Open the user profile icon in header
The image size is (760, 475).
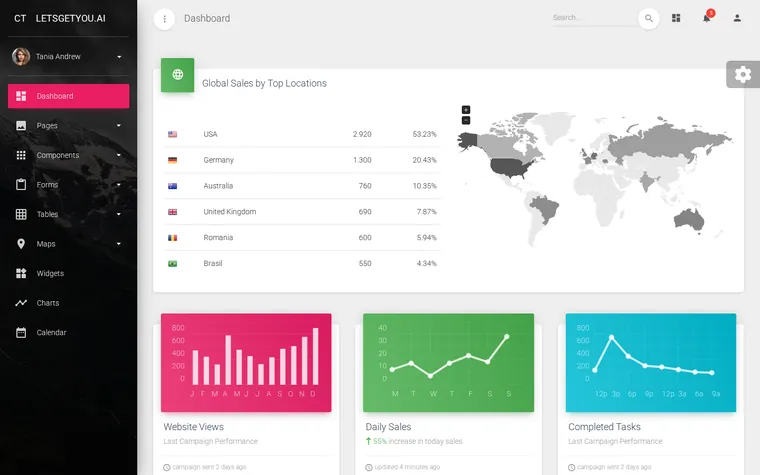pyautogui.click(x=737, y=18)
